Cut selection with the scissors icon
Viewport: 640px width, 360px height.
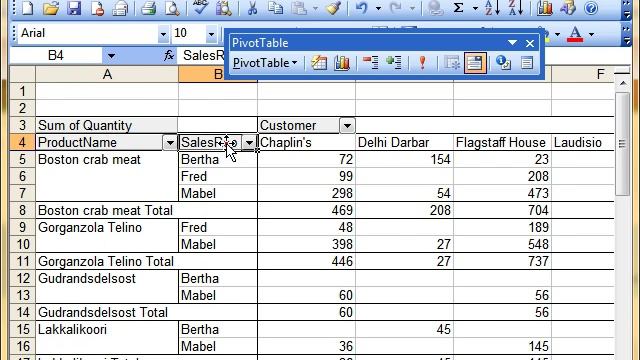(x=252, y=7)
